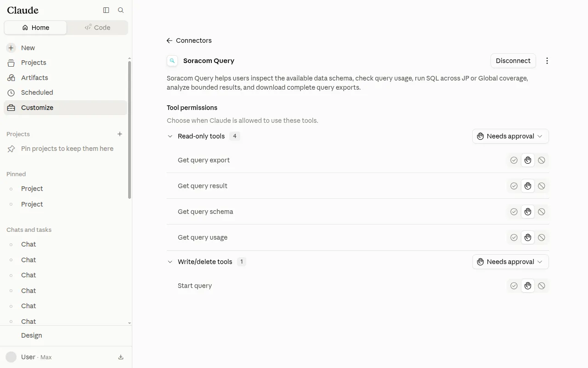The width and height of the screenshot is (588, 368).
Task: Go back using the Connectors arrow
Action: 169,40
